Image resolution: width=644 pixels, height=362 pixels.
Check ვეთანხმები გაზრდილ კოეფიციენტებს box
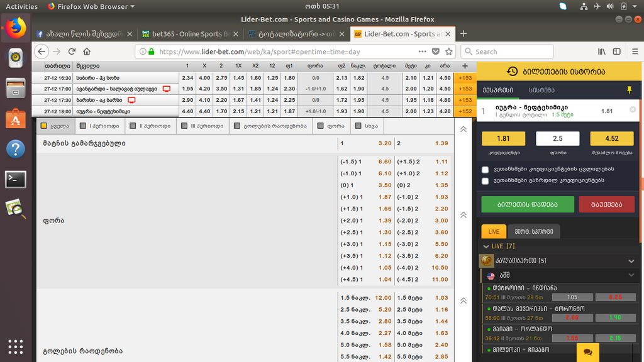[x=485, y=181]
